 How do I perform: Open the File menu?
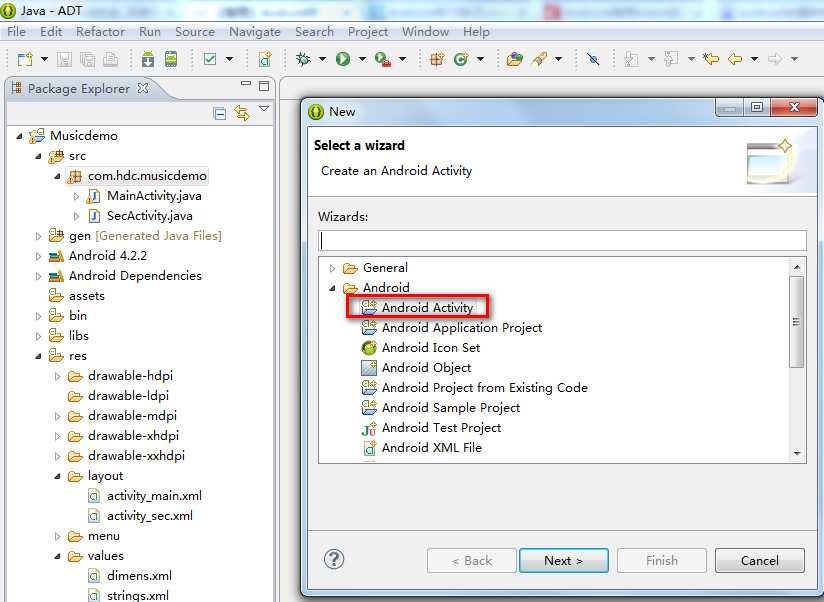coord(16,32)
